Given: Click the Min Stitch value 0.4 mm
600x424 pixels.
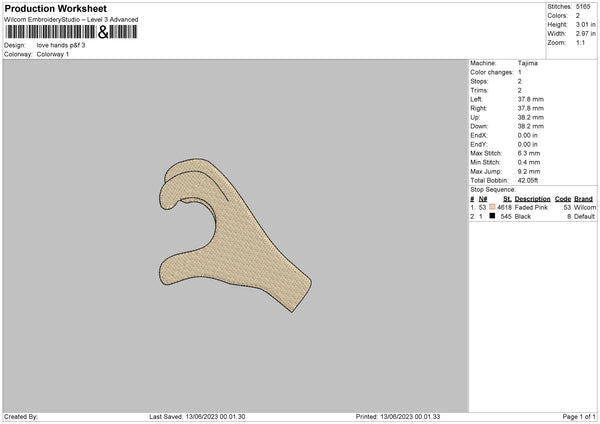Looking at the screenshot, I should point(529,163).
